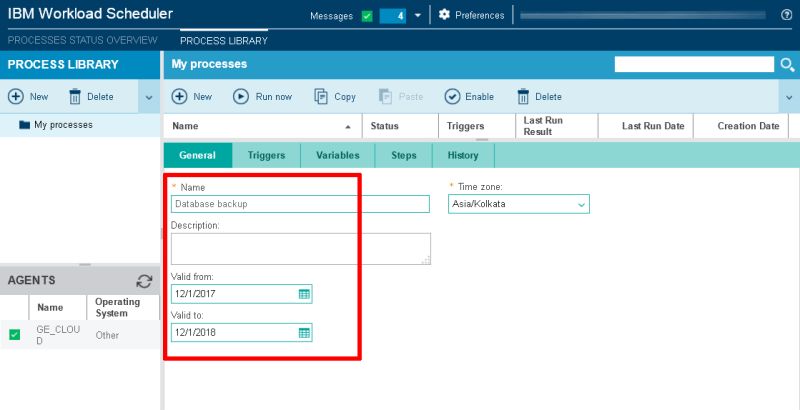Click Delete in My processes toolbar
This screenshot has height=410, width=800.
coord(539,96)
